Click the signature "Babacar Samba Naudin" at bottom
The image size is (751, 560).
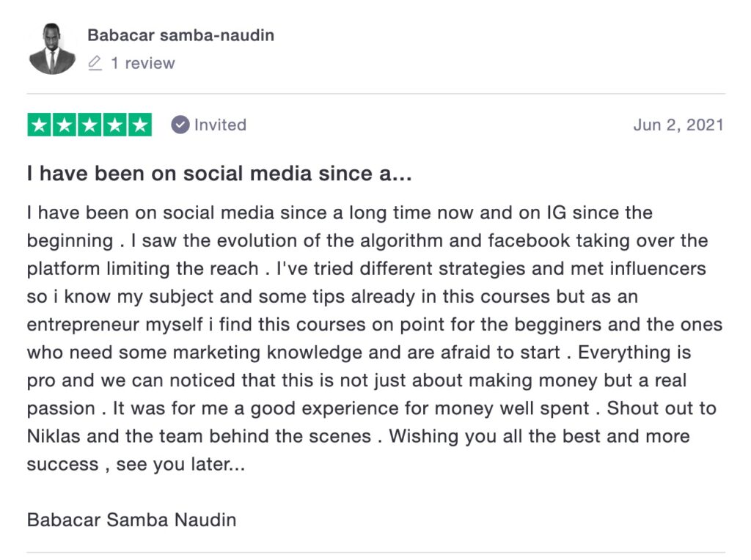tap(132, 520)
